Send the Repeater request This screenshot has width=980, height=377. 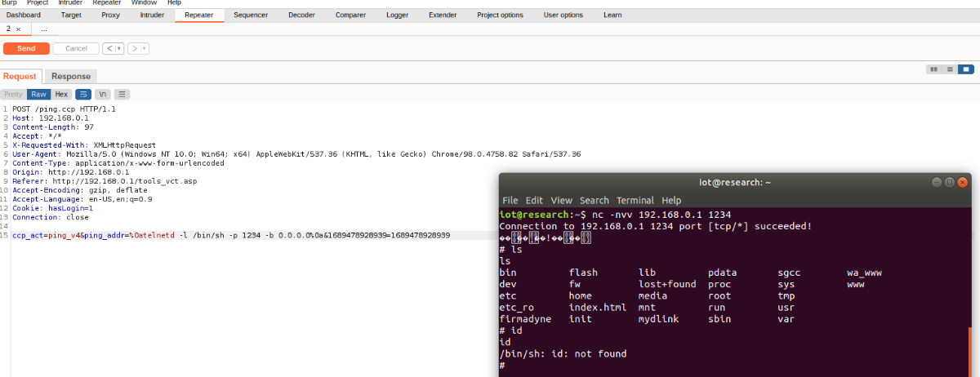(x=26, y=48)
